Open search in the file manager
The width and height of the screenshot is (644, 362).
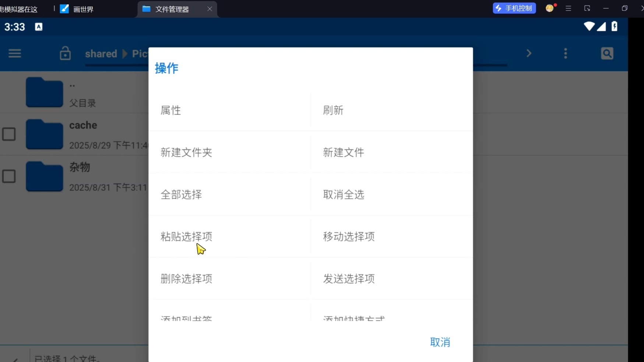click(x=608, y=53)
